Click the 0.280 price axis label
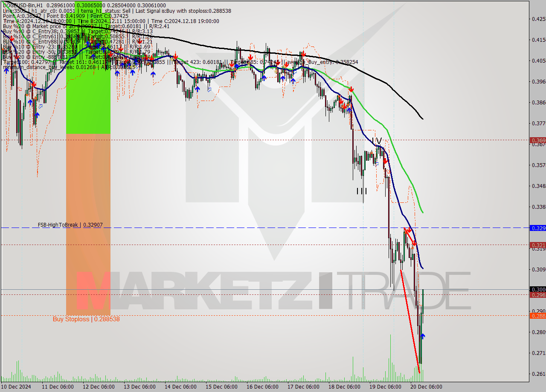 [538, 332]
